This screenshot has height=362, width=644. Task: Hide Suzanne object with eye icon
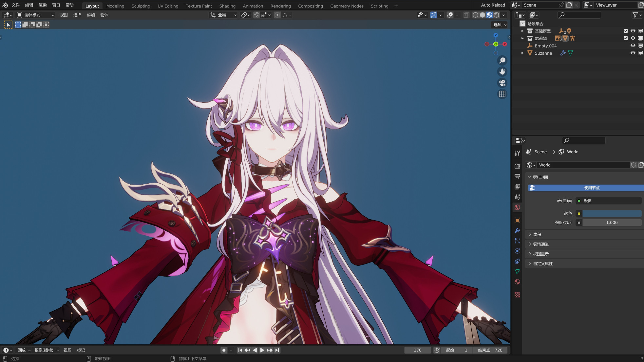coord(633,53)
